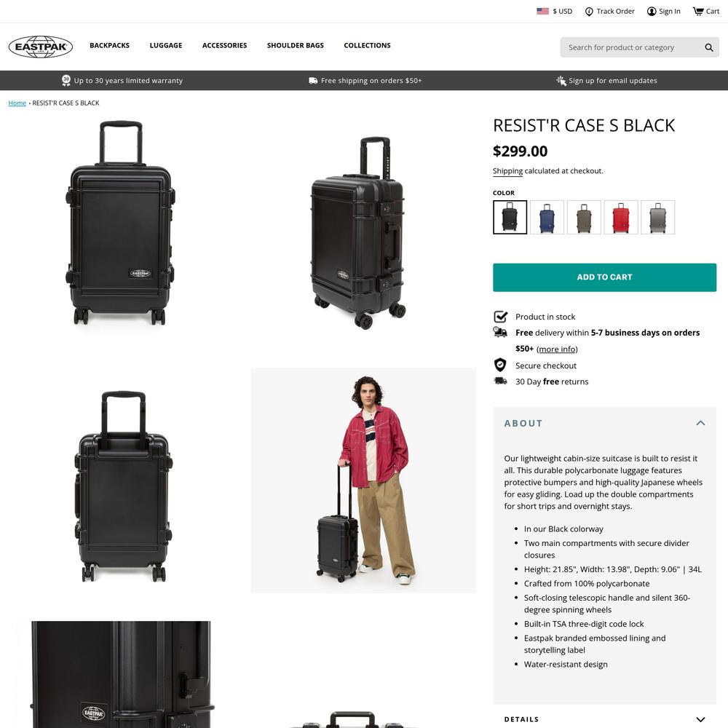The width and height of the screenshot is (728, 728).
Task: Open the delivery more info link
Action: [557, 349]
